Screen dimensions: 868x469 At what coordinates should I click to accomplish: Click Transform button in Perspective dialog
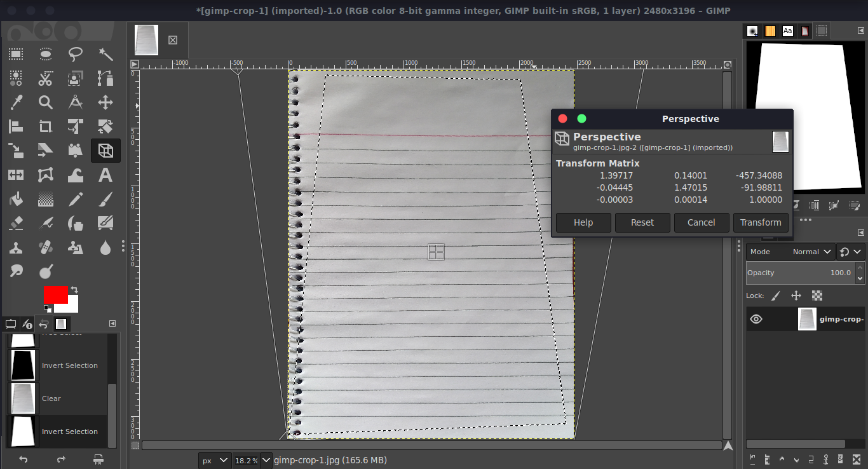click(x=761, y=222)
